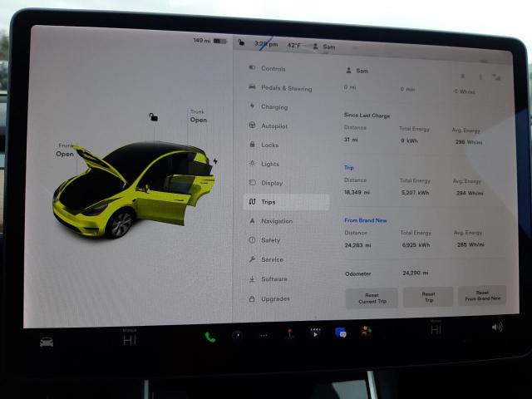The width and height of the screenshot is (532, 399).
Task: Tap the 18,349 mi Trip distance
Action: click(357, 192)
